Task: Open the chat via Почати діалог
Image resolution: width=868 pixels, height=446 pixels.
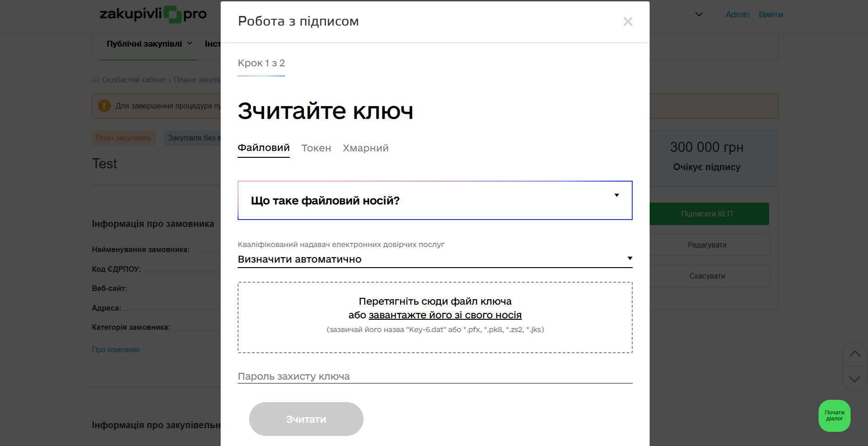Action: click(834, 416)
